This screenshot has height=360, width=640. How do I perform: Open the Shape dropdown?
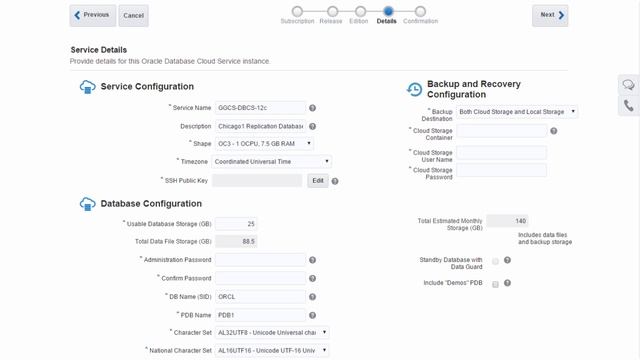[264, 144]
